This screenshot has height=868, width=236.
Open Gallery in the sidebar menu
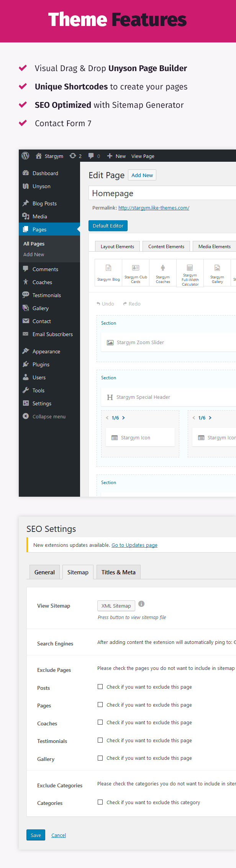click(49, 308)
